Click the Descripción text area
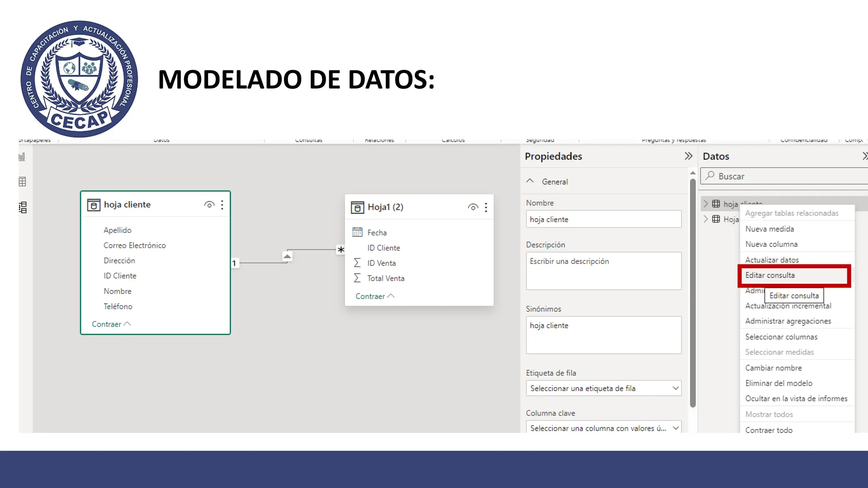The width and height of the screenshot is (868, 488). (604, 271)
